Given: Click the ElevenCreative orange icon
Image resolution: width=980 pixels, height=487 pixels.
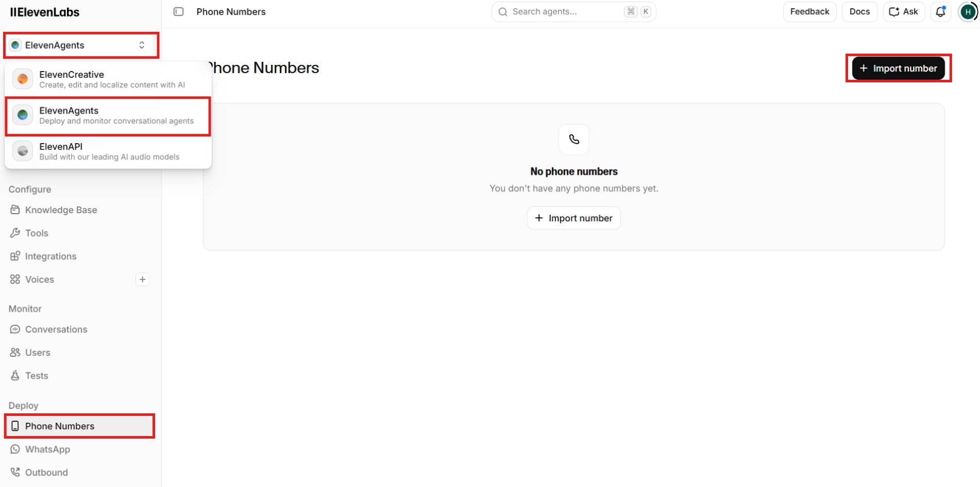Looking at the screenshot, I should 23,79.
